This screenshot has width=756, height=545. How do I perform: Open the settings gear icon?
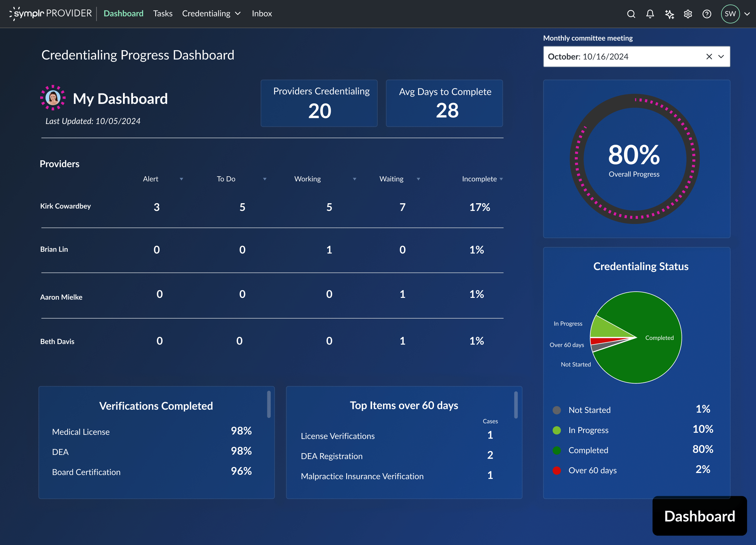pos(688,14)
